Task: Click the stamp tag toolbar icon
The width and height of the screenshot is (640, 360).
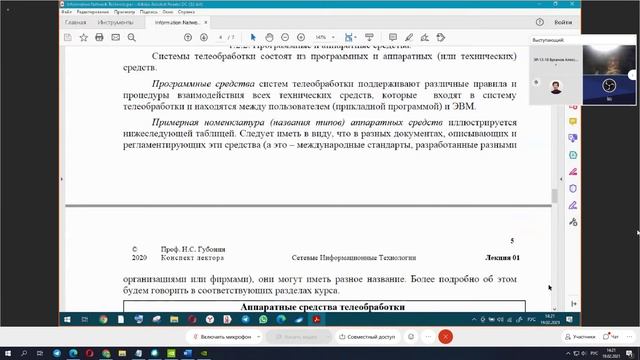Action: (441, 38)
